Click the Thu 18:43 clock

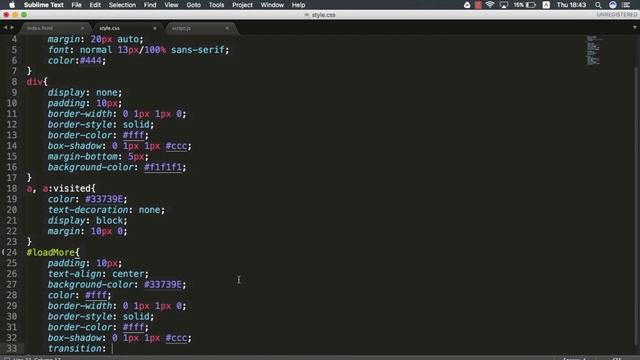(x=571, y=5)
